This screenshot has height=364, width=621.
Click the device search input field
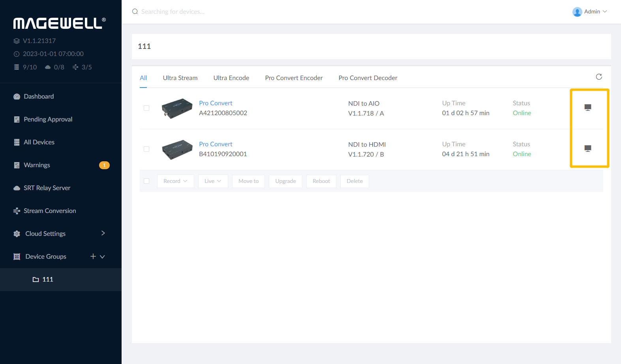pos(237,12)
